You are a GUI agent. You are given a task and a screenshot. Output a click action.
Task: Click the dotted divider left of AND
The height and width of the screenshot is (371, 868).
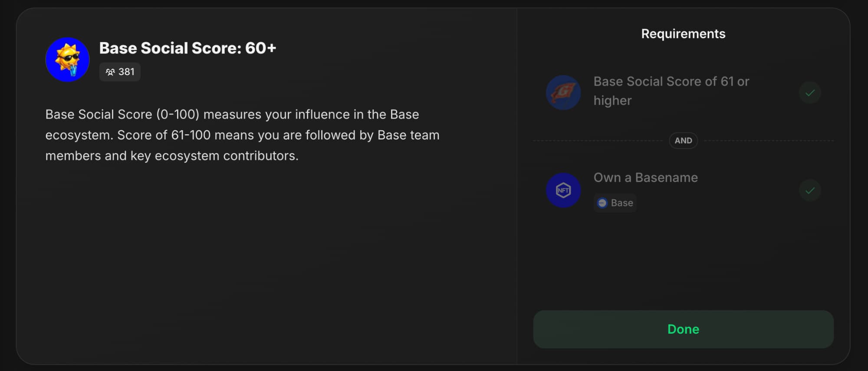(x=598, y=141)
